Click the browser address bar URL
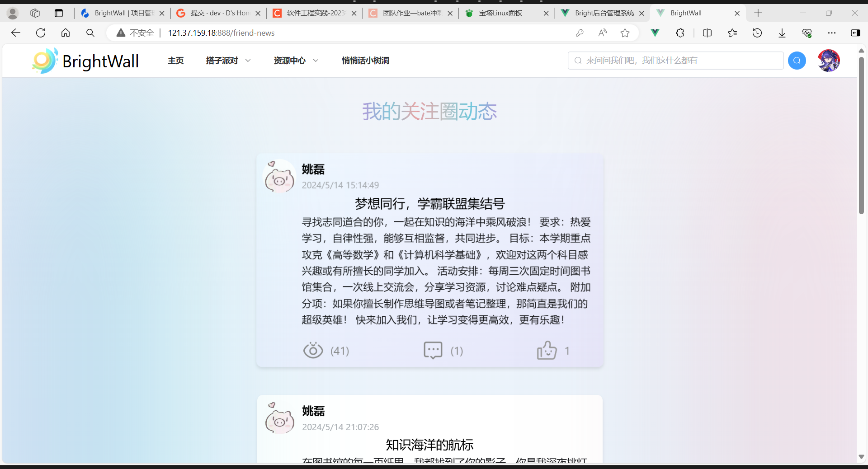Viewport: 868px width, 469px height. pos(221,33)
